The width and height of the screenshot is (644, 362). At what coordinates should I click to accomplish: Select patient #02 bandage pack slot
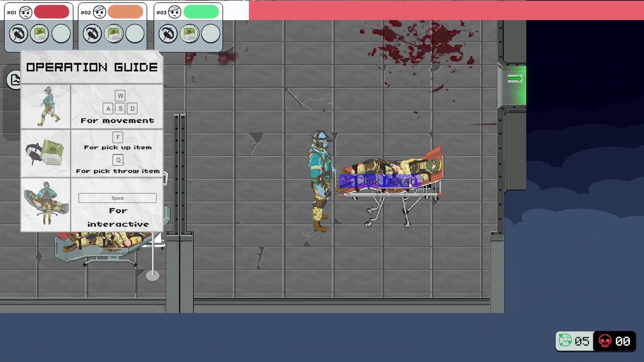[114, 34]
